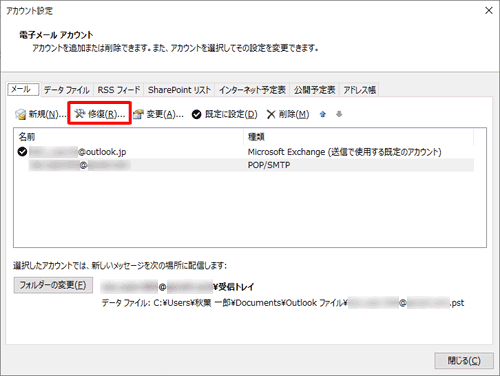Click the Repair (修復) wrench icon
The height and width of the screenshot is (376, 500).
(79, 114)
